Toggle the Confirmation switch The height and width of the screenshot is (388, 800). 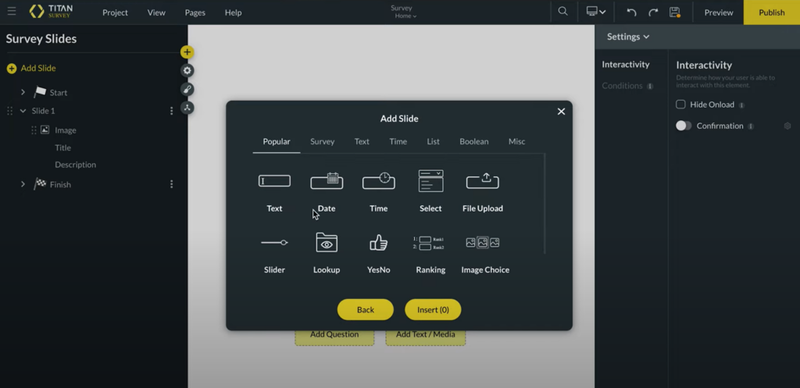684,126
